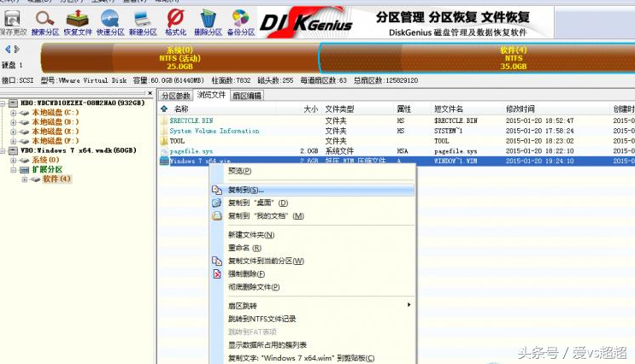This screenshot has width=635, height=364.
Task: Select the $RECYCLE.BIN folder icon
Action: [164, 120]
